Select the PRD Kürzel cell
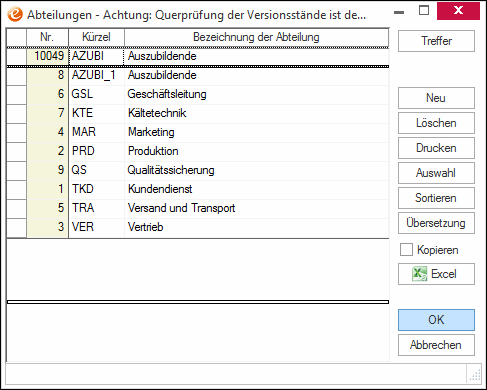This screenshot has height=390, width=487. coord(96,151)
